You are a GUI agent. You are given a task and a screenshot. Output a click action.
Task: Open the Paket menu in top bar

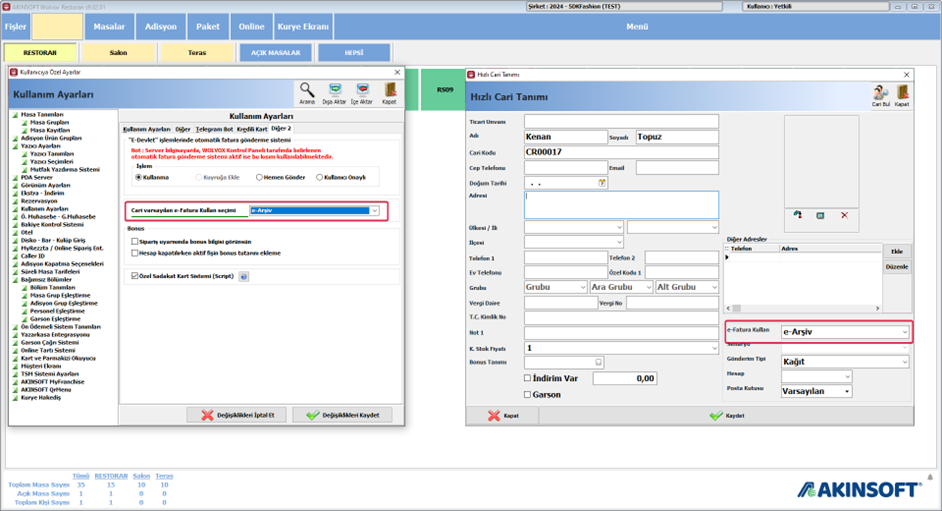coord(208,26)
